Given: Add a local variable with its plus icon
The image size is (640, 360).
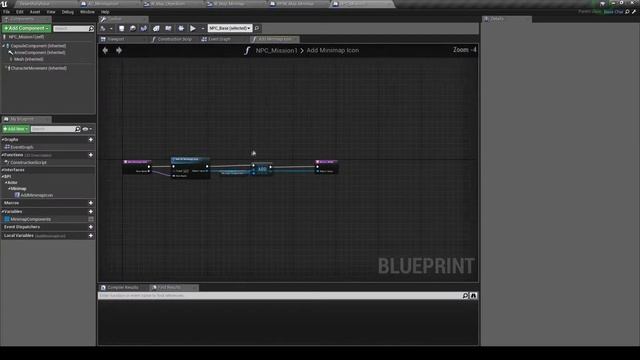Looking at the screenshot, I should point(91,236).
